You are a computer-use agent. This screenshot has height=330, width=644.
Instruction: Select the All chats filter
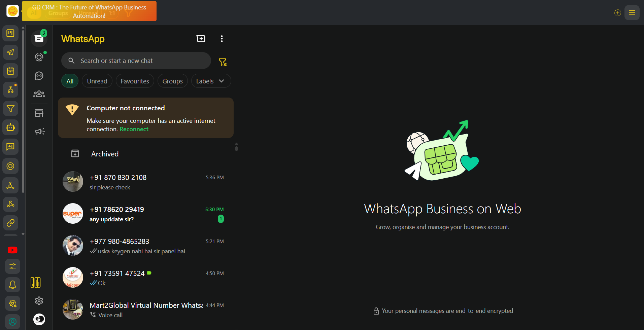(x=70, y=81)
